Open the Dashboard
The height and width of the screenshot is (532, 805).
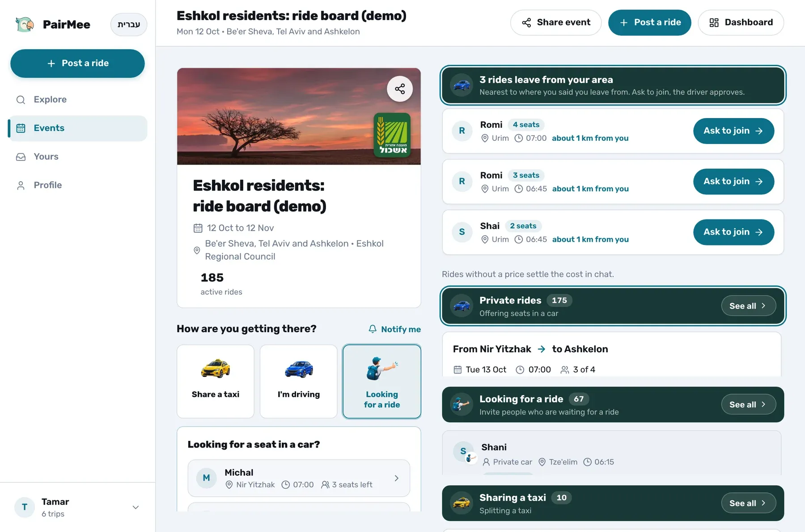coord(741,22)
